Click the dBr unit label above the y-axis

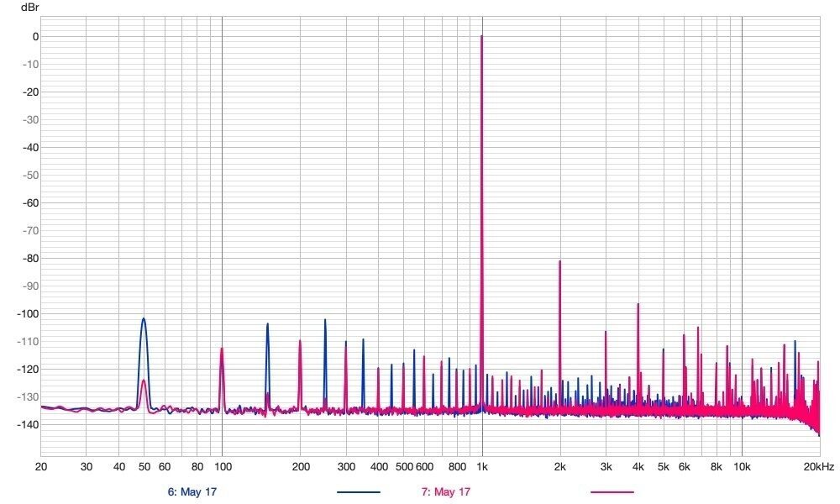(29, 7)
